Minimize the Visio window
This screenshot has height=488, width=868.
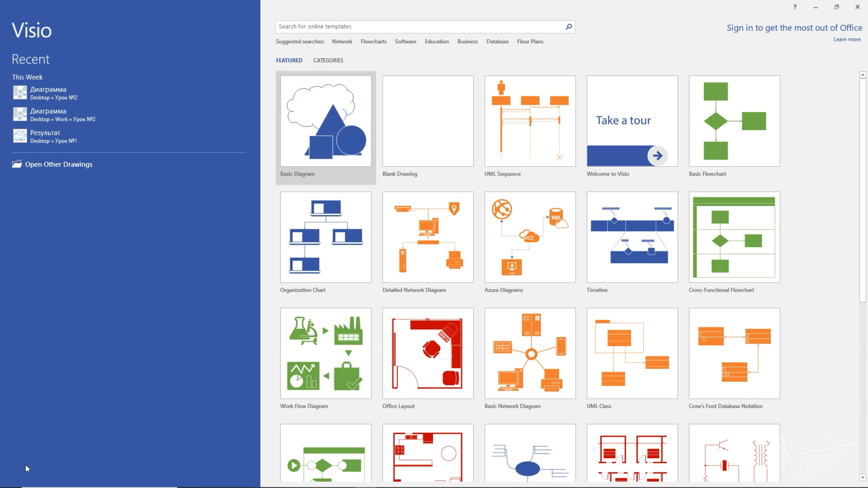(815, 7)
